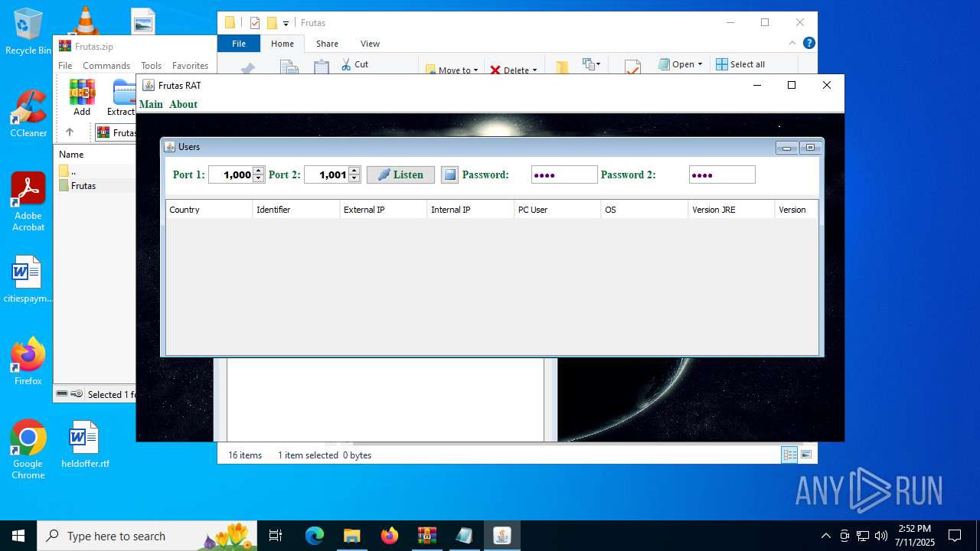Open Explorer help question mark icon
The width and height of the screenshot is (980, 551).
tap(808, 44)
